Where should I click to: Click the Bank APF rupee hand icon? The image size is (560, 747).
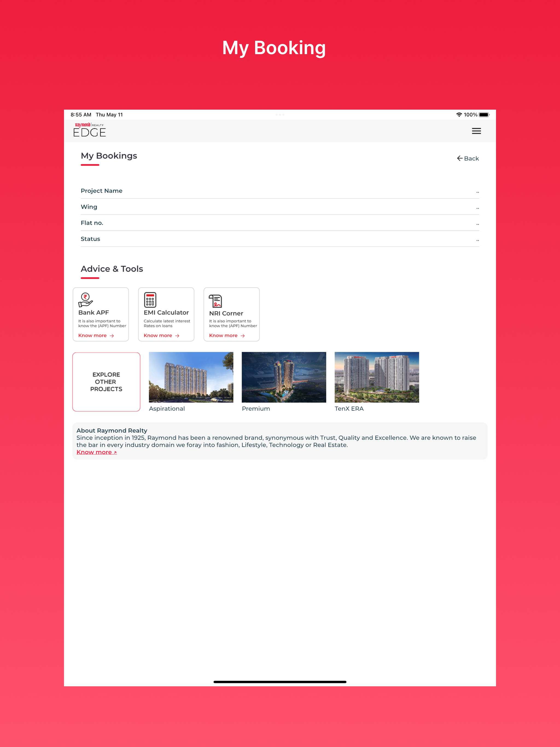coord(86,300)
